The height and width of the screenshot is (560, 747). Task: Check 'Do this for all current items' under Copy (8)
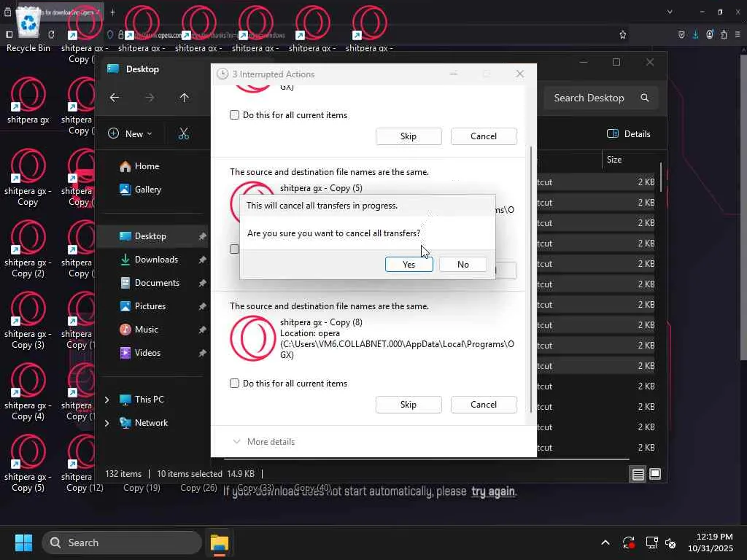point(234,384)
